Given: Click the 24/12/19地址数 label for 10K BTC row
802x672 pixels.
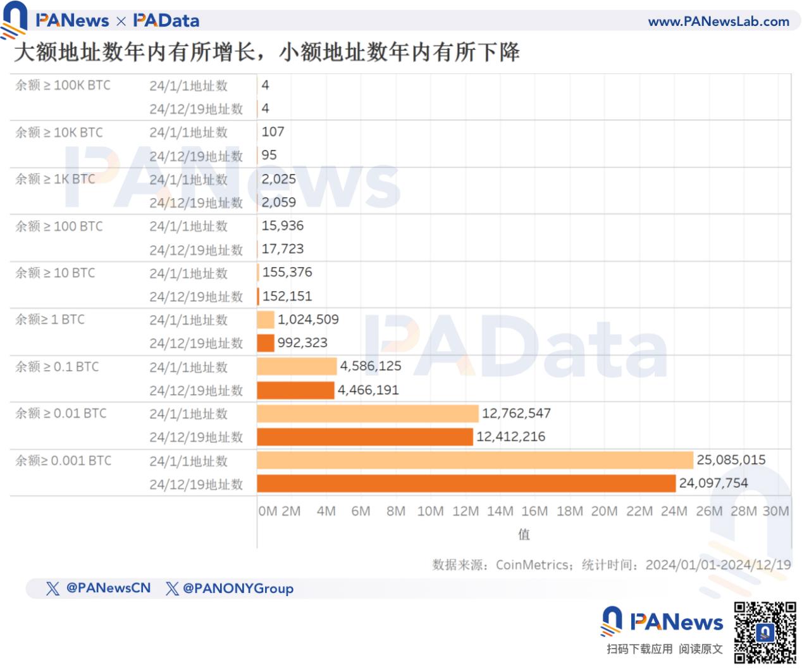Looking at the screenshot, I should click(x=197, y=156).
